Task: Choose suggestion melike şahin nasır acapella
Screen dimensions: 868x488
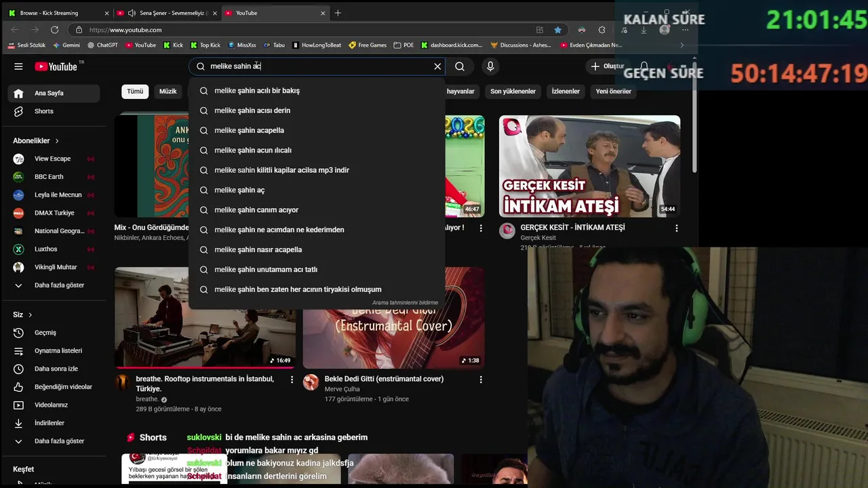Action: 317,249
